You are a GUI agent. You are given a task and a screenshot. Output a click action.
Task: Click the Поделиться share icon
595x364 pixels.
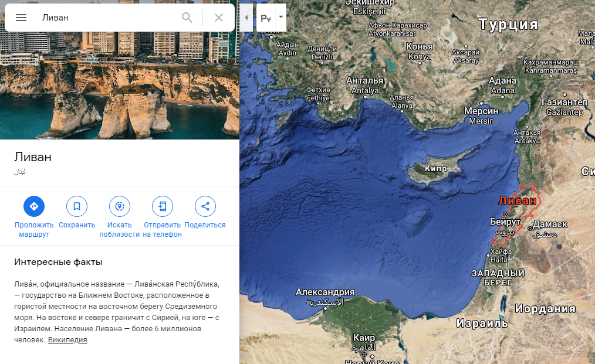click(x=205, y=206)
